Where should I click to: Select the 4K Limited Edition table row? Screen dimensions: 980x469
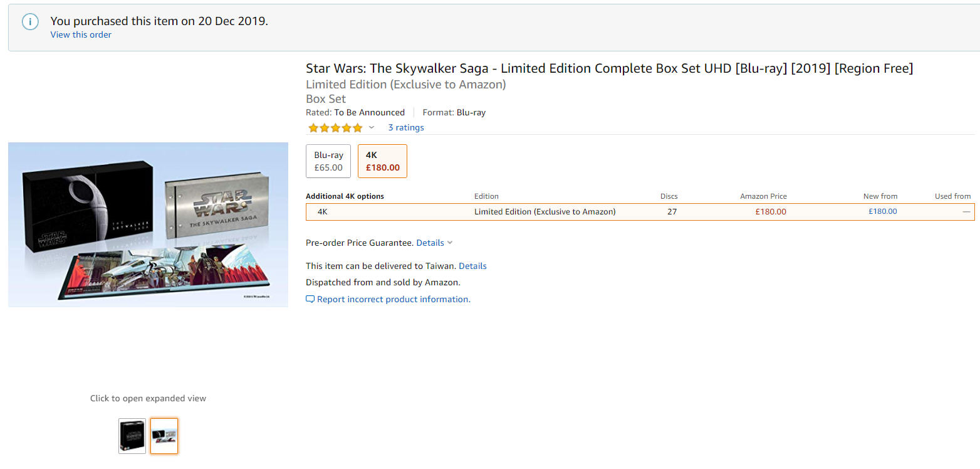tap(640, 212)
